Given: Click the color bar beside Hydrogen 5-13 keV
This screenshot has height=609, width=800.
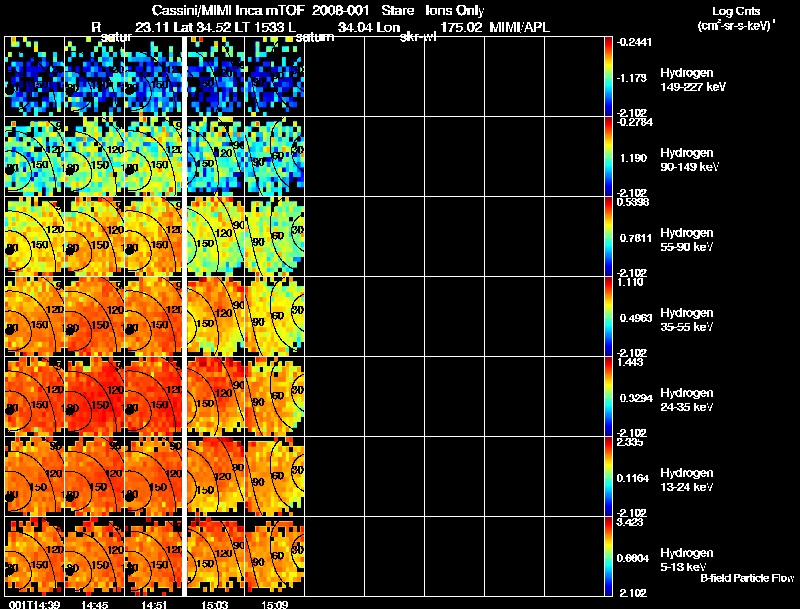Looking at the screenshot, I should coord(608,556).
